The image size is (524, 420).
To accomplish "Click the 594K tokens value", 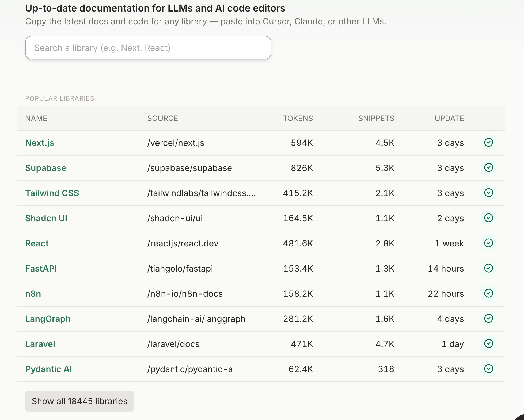I will 302,143.
